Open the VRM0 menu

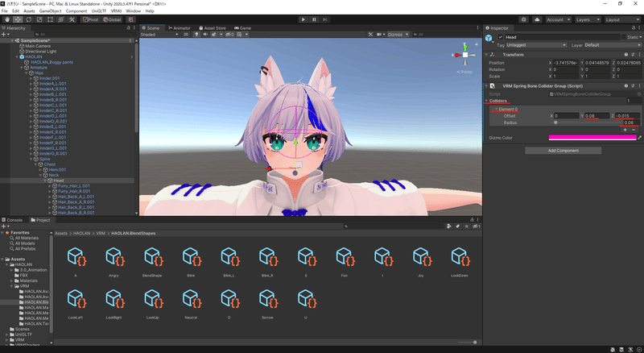click(116, 11)
